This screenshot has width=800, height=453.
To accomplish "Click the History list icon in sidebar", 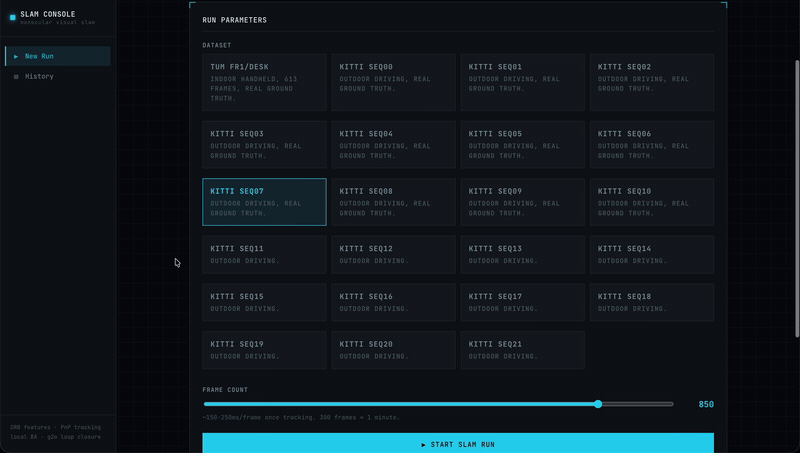I will tap(16, 77).
